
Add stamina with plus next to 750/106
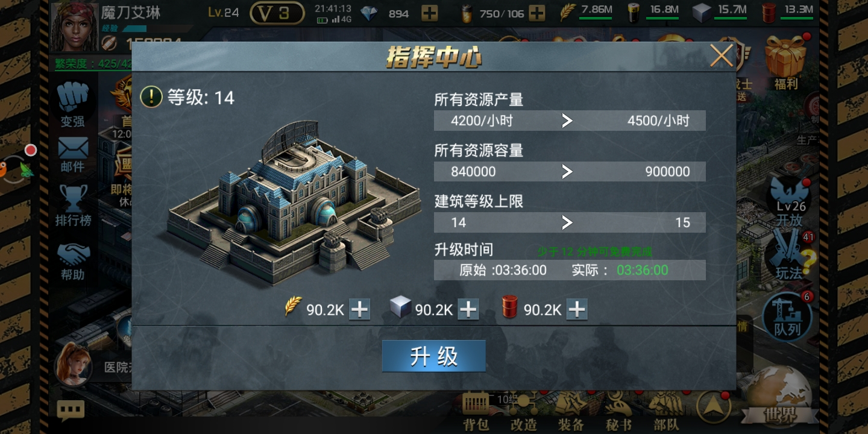point(536,13)
